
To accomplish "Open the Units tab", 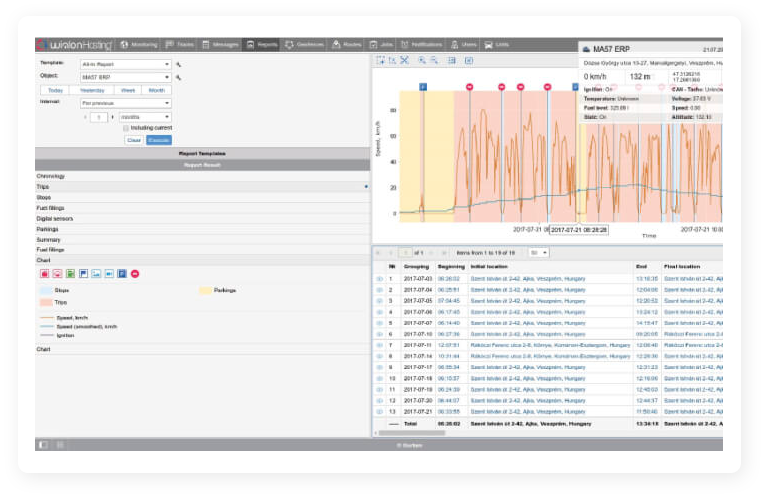I will 496,45.
